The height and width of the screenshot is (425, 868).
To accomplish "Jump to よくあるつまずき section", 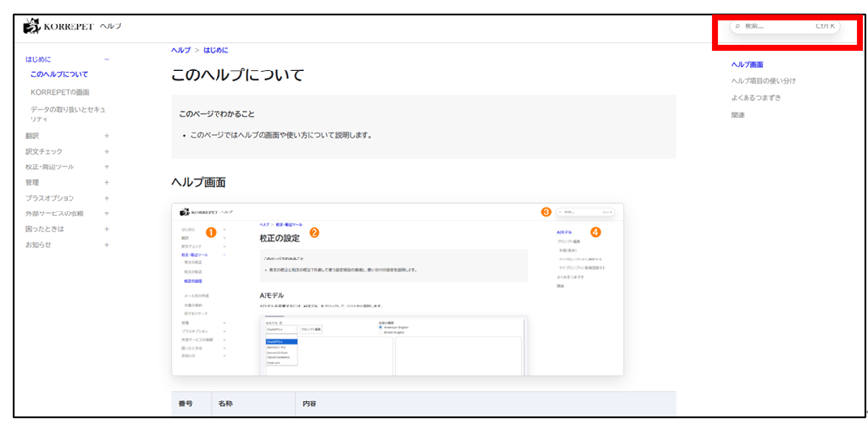I will click(x=756, y=98).
